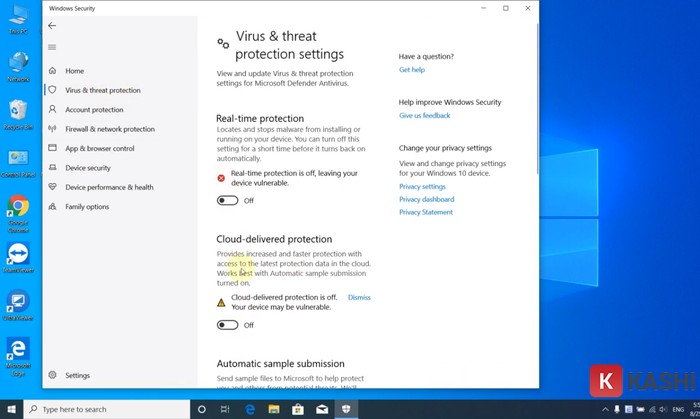Select Microsoft Edge desktop shortcut
This screenshot has width=700, height=419.
point(18,357)
